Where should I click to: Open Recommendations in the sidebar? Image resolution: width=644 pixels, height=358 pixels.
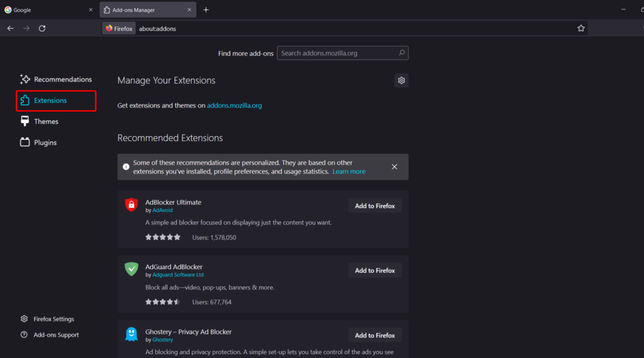[x=56, y=79]
